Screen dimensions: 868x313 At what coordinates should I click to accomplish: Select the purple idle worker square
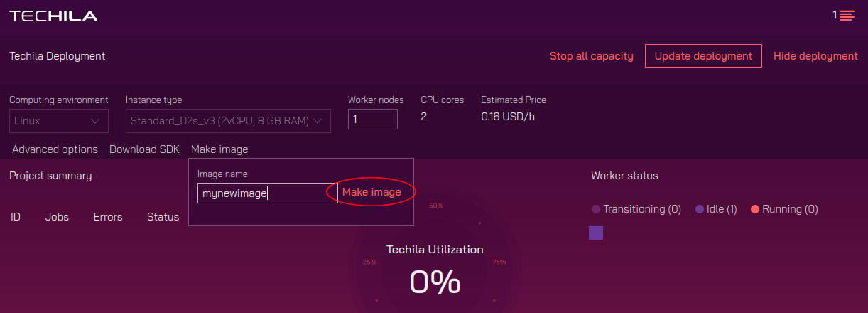pos(596,233)
